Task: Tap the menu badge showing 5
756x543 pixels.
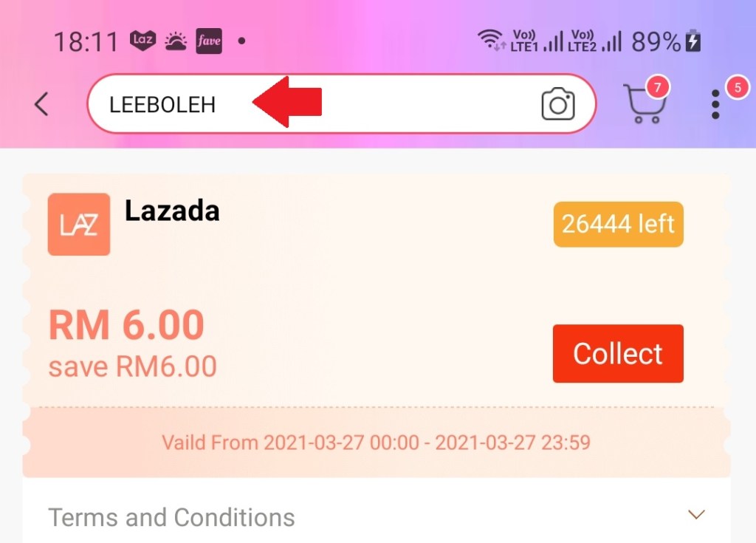Action: point(738,87)
